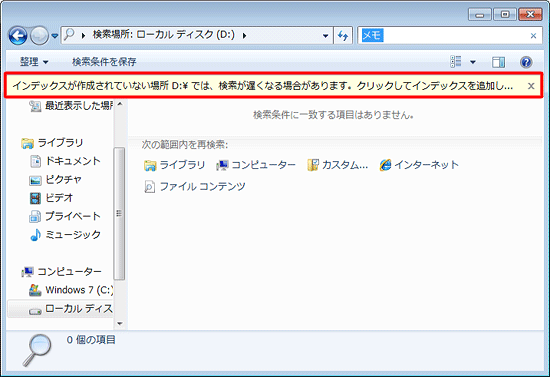Screen dimensions: 550x377
Task: Click the greyed Forward navigation arrow
Action: (x=39, y=35)
